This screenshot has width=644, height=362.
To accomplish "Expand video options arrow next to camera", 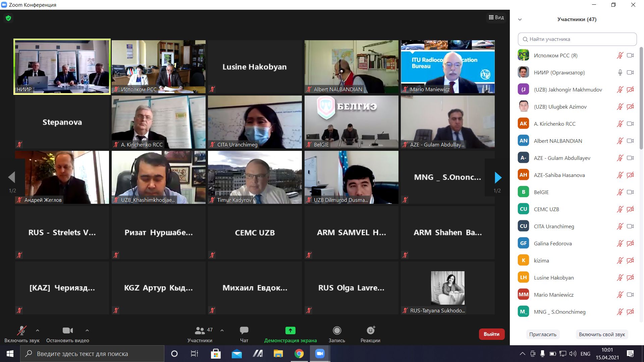I will click(87, 330).
